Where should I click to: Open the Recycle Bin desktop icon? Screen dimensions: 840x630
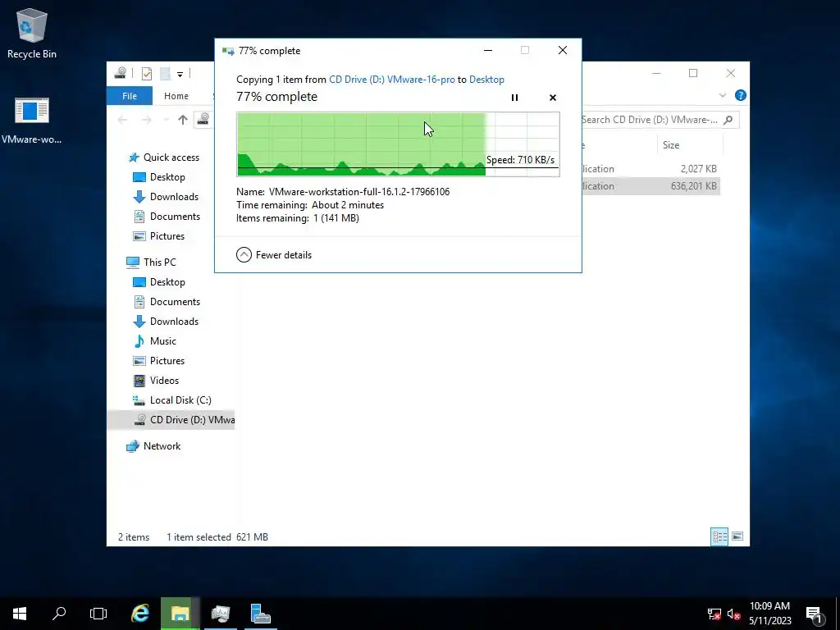[x=32, y=33]
